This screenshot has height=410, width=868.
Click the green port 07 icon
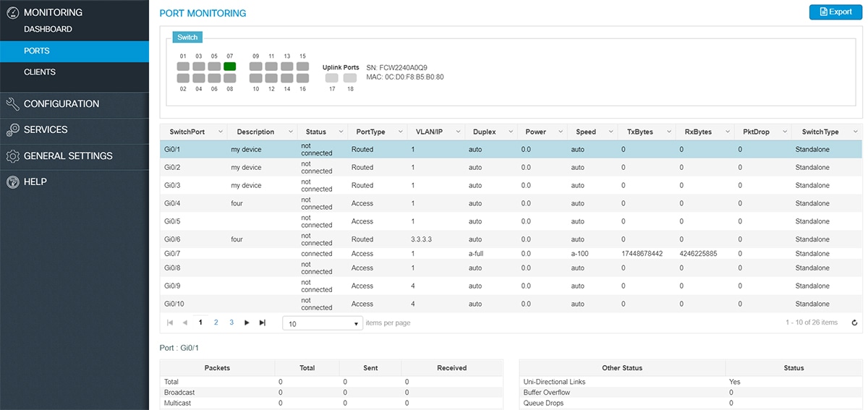[229, 67]
